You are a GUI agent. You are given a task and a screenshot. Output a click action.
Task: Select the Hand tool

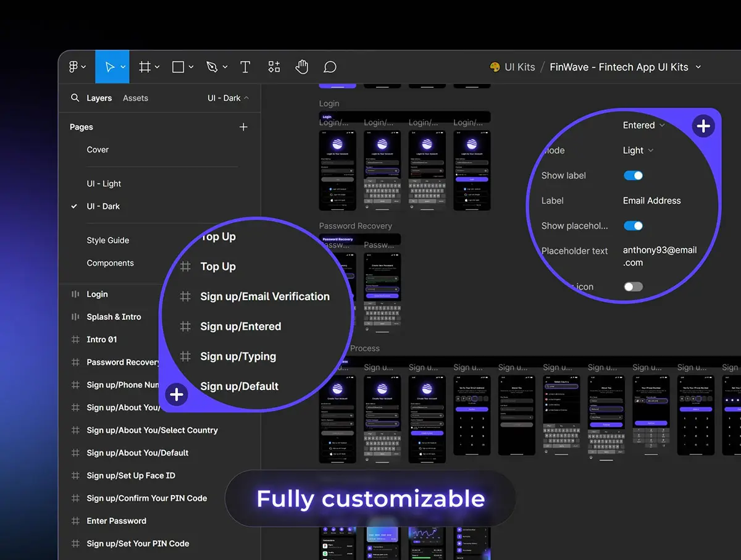(x=301, y=67)
